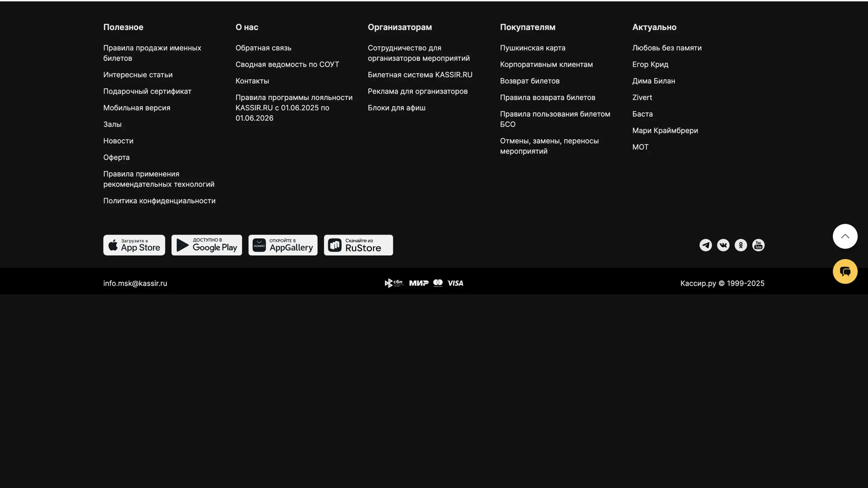Click the Huawei AppGallery badge
This screenshot has width=868, height=488.
[283, 245]
